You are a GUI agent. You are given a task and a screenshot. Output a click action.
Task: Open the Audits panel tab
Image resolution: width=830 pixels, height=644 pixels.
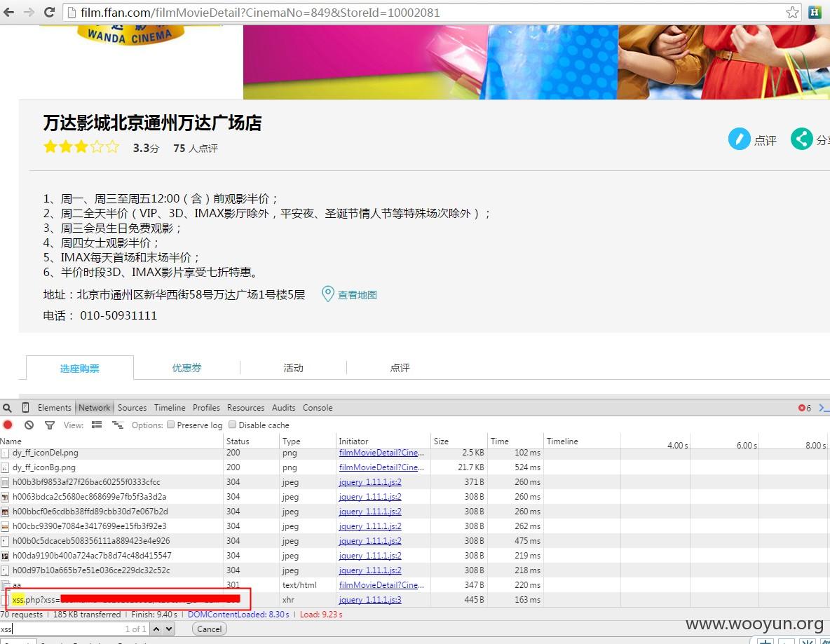(284, 407)
